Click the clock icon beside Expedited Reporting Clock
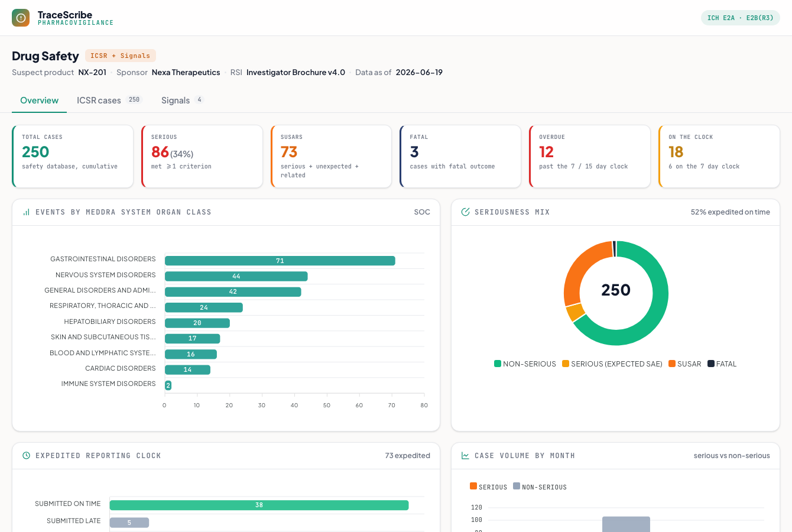Screen dimensions: 792x532 click(x=26, y=456)
